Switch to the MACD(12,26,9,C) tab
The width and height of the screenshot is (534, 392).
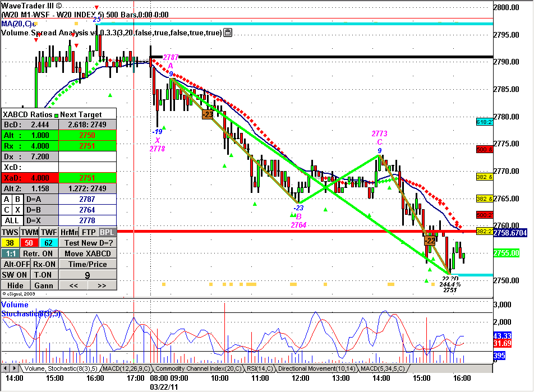pos(126,368)
